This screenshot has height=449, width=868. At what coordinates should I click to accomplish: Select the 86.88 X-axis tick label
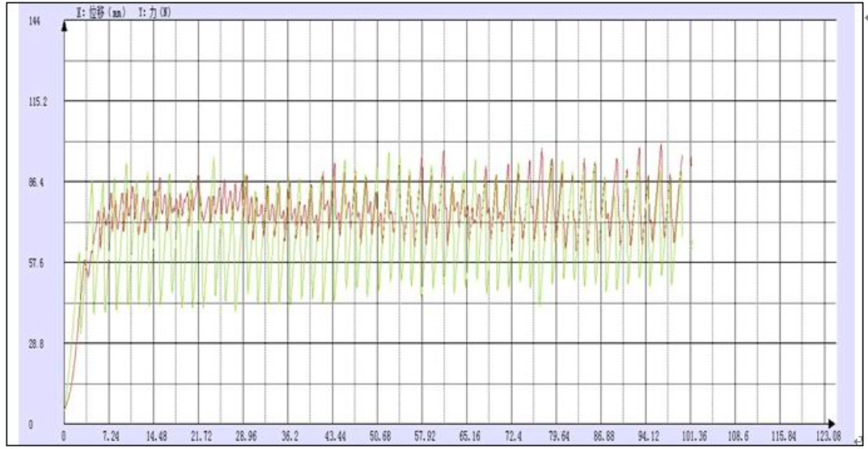point(602,437)
